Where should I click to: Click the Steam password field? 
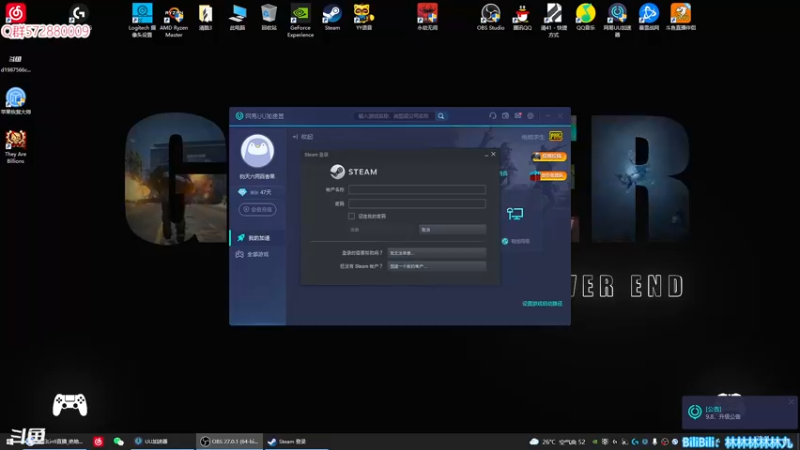pos(417,204)
